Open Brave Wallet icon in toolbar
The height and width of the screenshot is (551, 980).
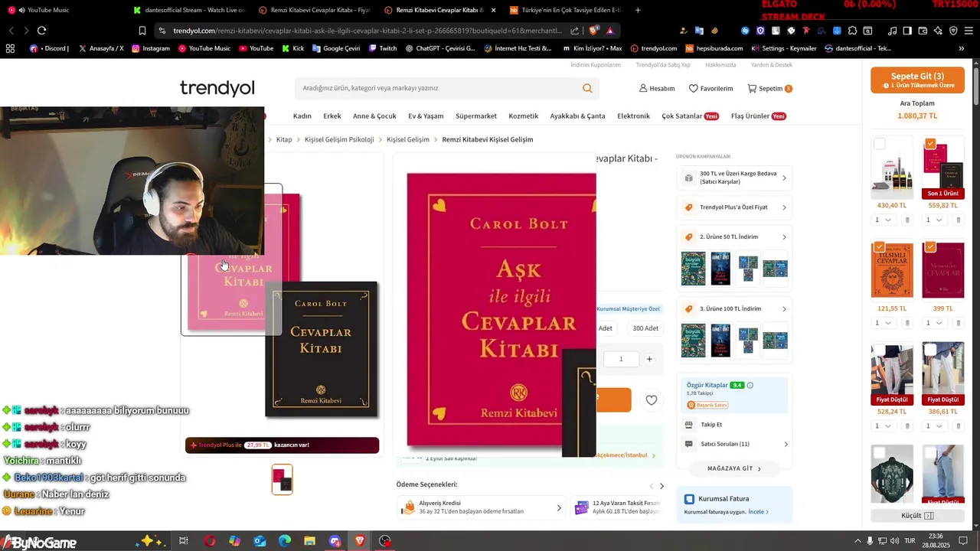(x=923, y=31)
